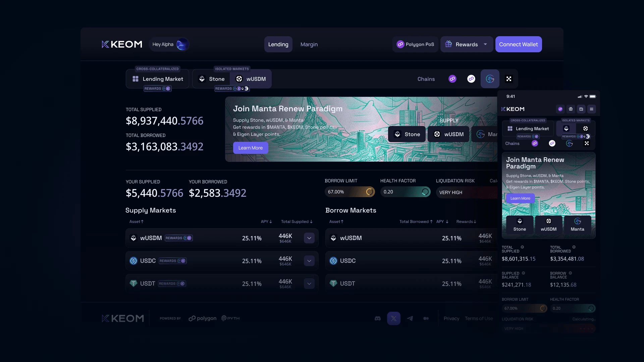Sort borrow markets by Total Borrowed
The width and height of the screenshot is (644, 362).
[x=416, y=222]
